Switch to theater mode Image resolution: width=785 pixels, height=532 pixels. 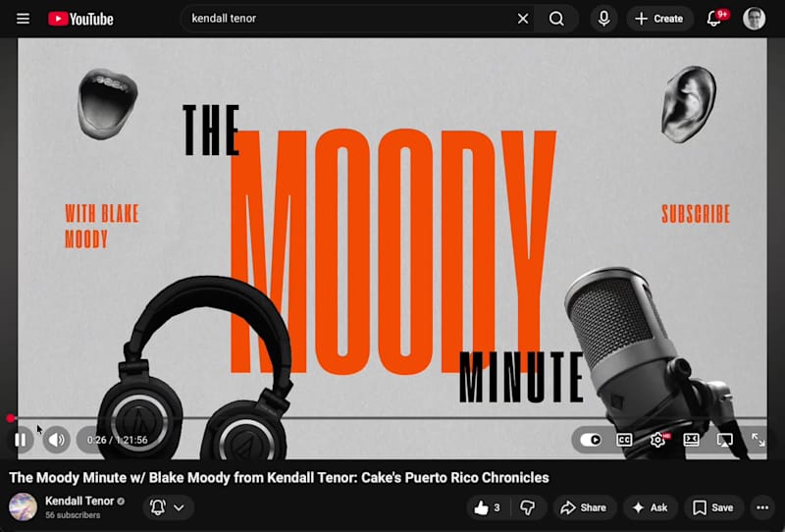[692, 440]
